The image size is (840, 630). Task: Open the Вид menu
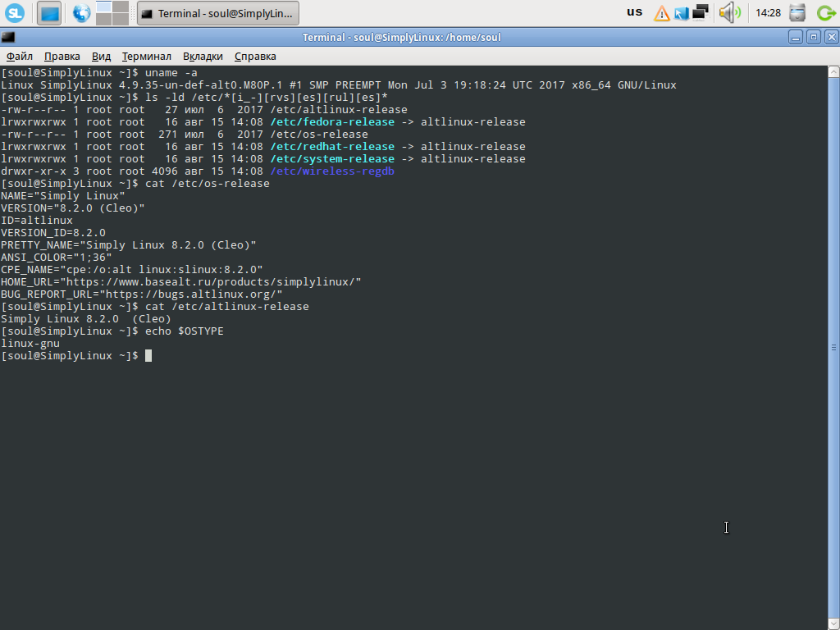pos(101,57)
